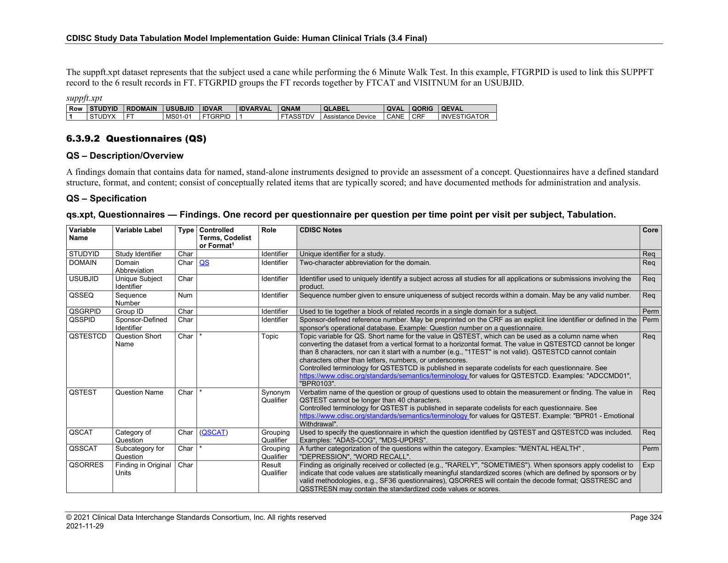This screenshot has height=563, width=728.
Task: Select the "QSORRES" variable name cell
Action: [90, 477]
